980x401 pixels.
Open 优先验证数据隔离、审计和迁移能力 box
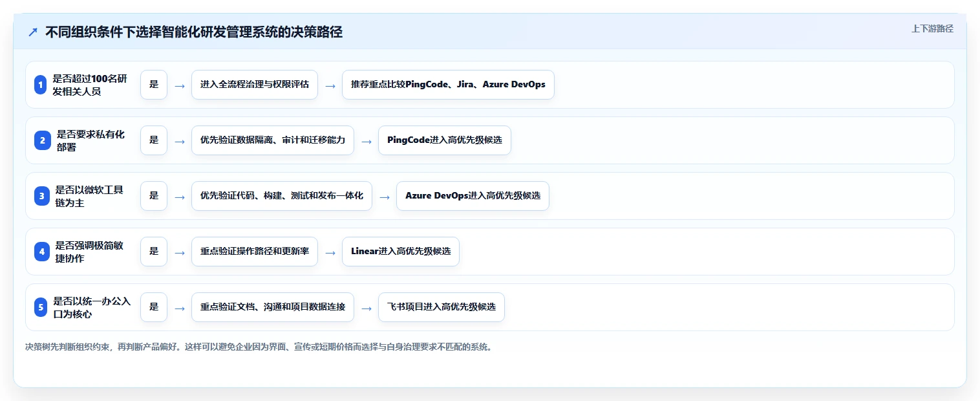tap(273, 140)
